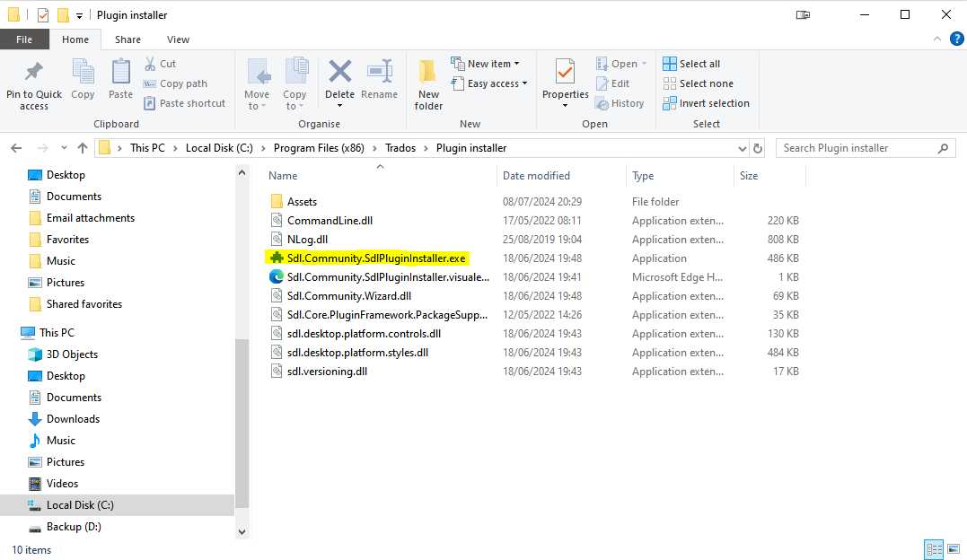The height and width of the screenshot is (560, 967).
Task: Select the NLog.dll file
Action: (299, 240)
